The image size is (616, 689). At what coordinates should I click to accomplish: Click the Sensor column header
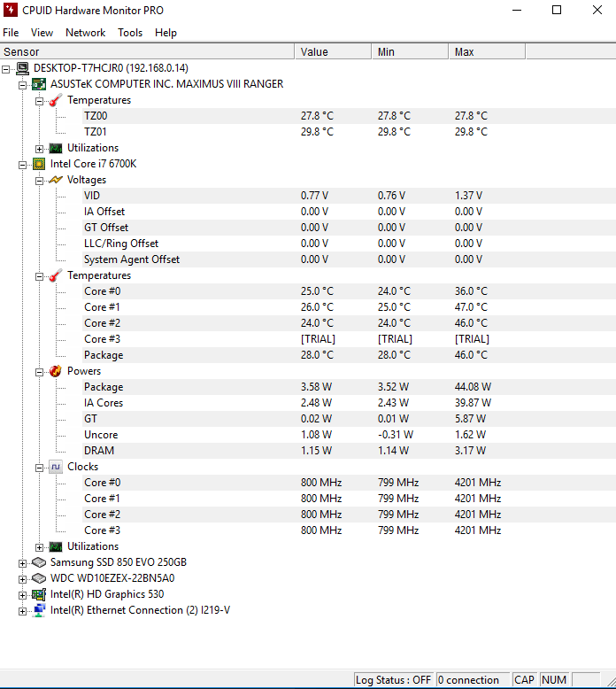pos(147,52)
